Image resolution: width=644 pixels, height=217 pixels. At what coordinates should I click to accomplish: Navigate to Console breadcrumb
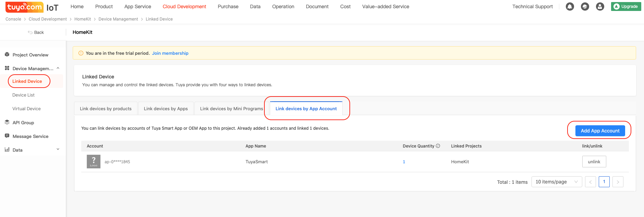(13, 19)
